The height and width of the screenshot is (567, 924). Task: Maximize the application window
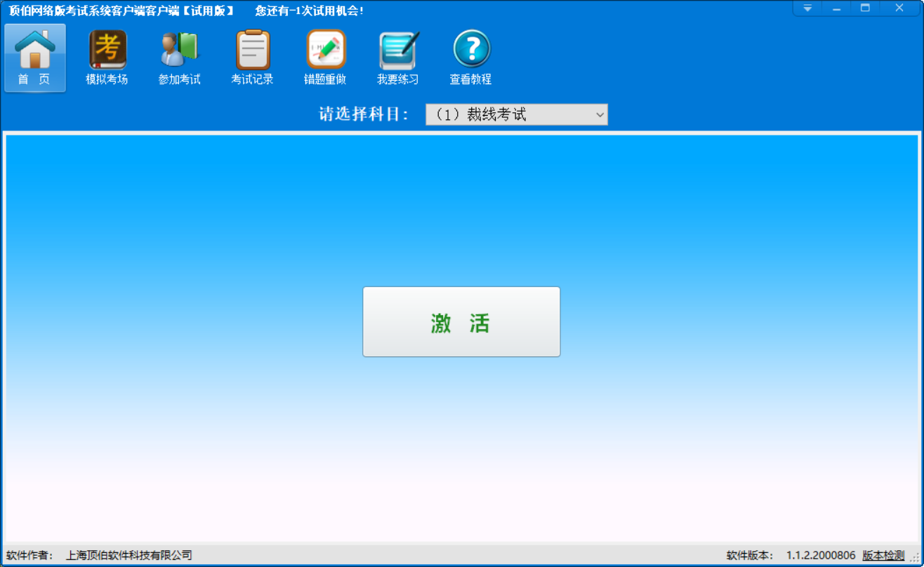pos(865,8)
